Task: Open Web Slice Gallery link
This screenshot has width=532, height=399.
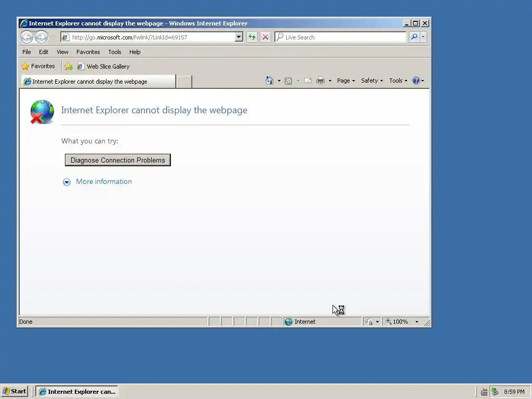Action: click(103, 66)
